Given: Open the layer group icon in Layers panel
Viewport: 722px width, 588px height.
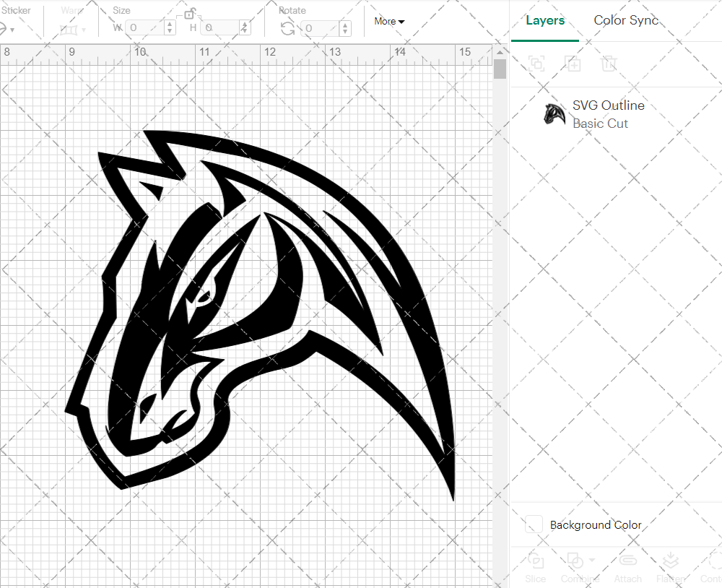Looking at the screenshot, I should click(x=536, y=64).
